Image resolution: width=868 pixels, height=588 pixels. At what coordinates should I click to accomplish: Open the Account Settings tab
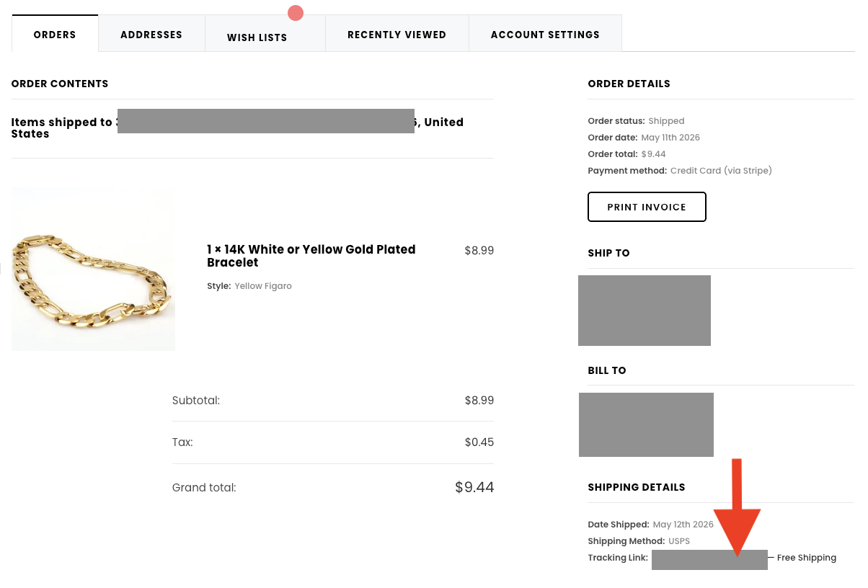coord(545,34)
